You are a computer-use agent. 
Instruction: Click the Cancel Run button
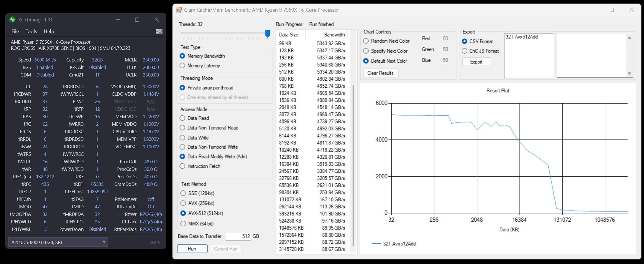click(226, 249)
